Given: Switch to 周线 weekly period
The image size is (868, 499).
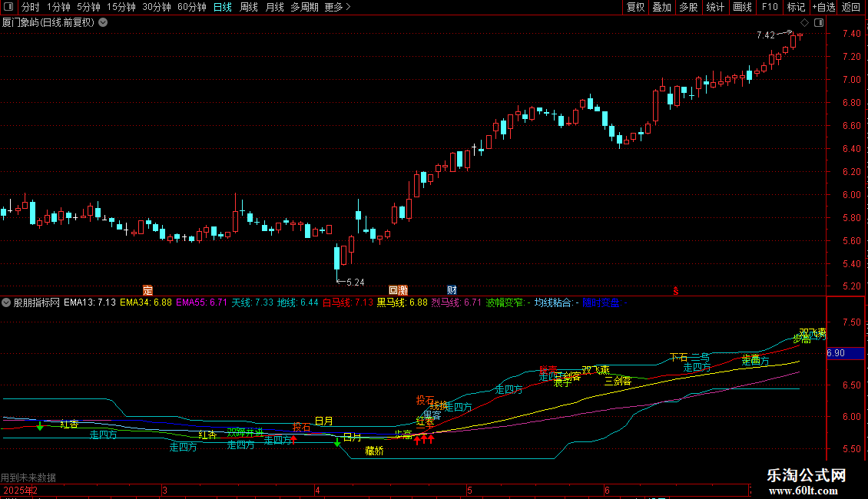Looking at the screenshot, I should tap(249, 7).
